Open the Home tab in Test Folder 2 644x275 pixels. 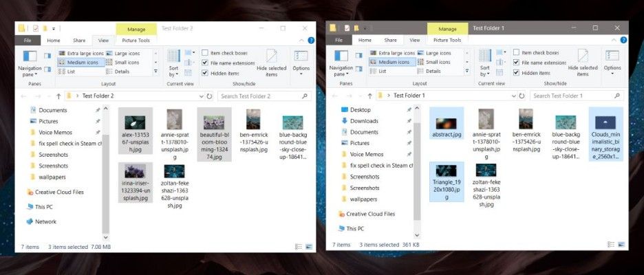pyautogui.click(x=53, y=41)
